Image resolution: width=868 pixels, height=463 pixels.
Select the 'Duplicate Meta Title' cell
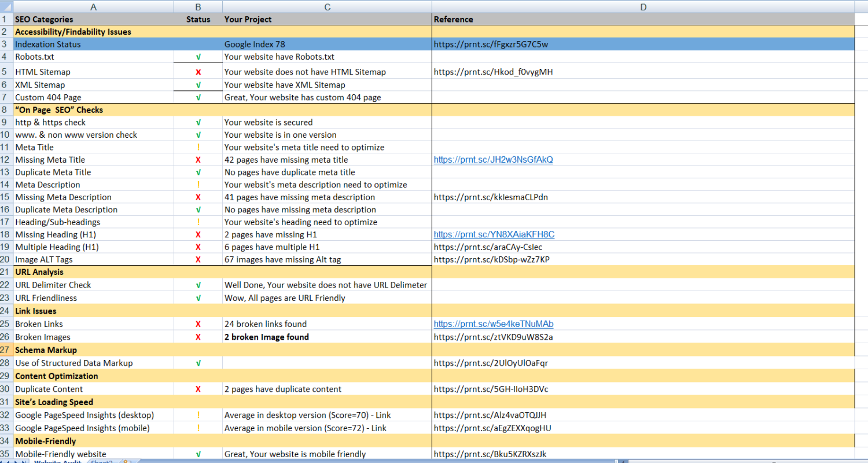(94, 172)
